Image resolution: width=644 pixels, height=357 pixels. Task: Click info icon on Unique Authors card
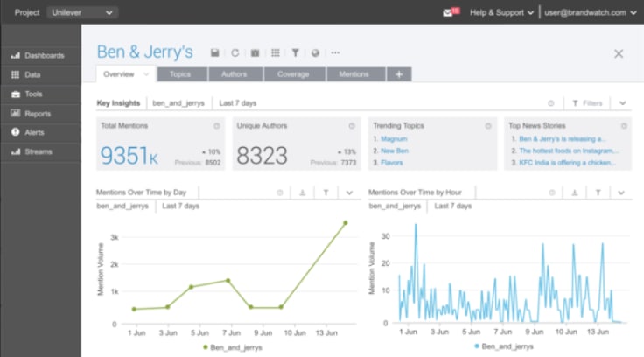pos(352,126)
